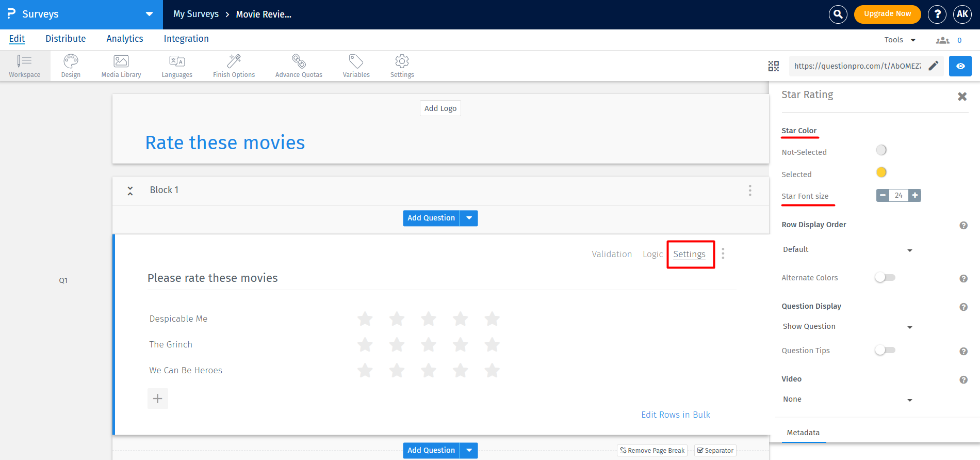980x460 pixels.
Task: Open the Media Library
Action: 121,66
